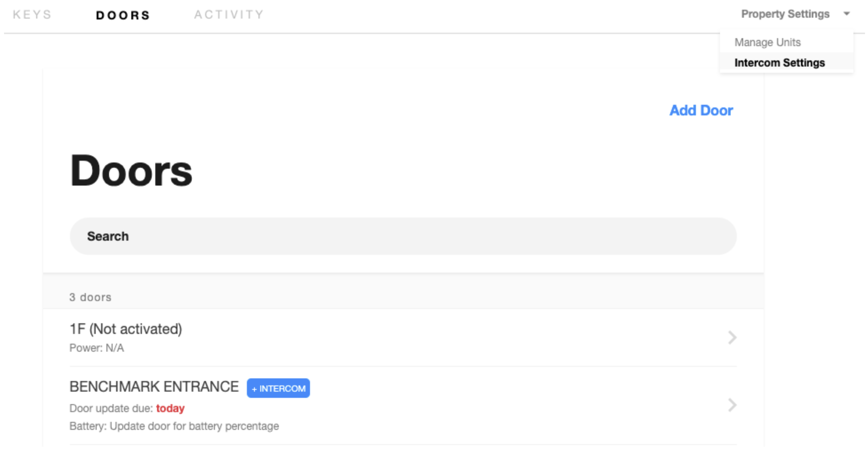Image resolution: width=868 pixels, height=459 pixels.
Task: Click the Power: N/A status text
Action: [x=97, y=347]
